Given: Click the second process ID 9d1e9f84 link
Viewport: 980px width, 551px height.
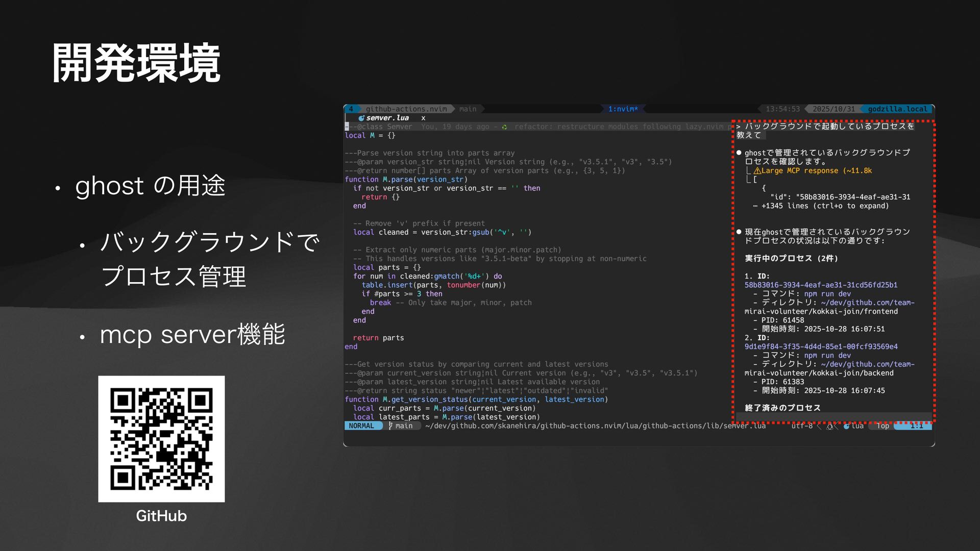Looking at the screenshot, I should pyautogui.click(x=820, y=346).
